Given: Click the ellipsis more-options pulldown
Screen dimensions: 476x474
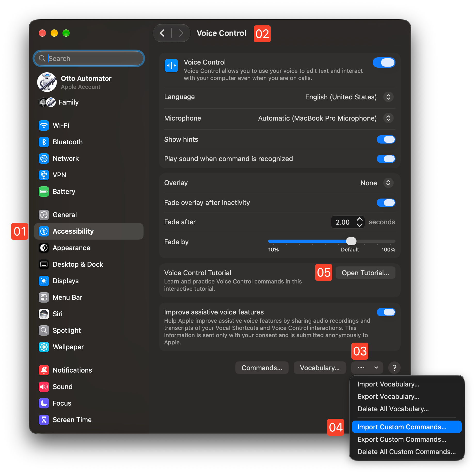Looking at the screenshot, I should click(x=367, y=368).
